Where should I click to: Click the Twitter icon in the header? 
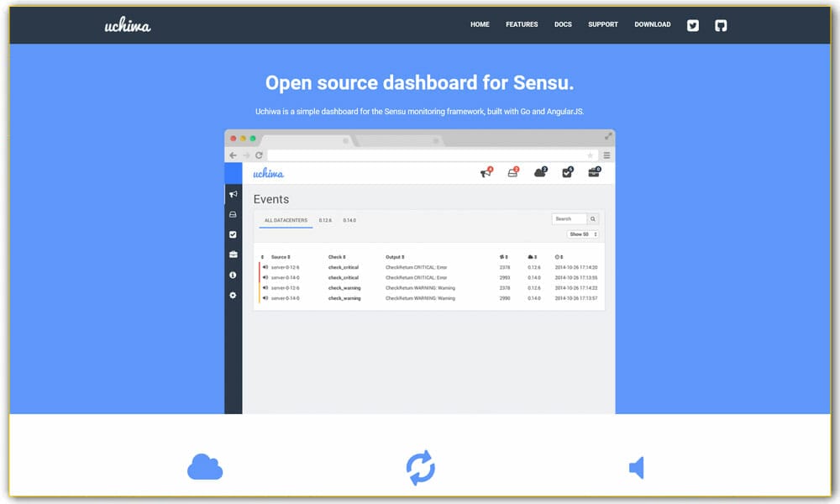692,25
